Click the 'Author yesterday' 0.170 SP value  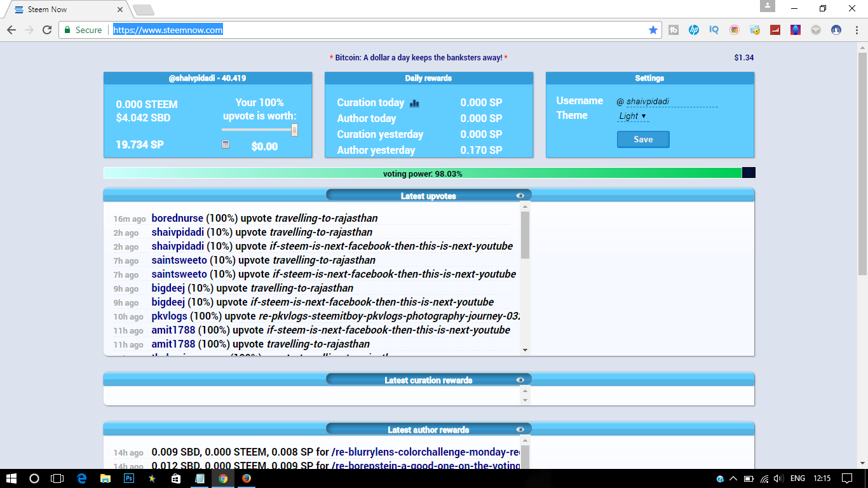(481, 150)
